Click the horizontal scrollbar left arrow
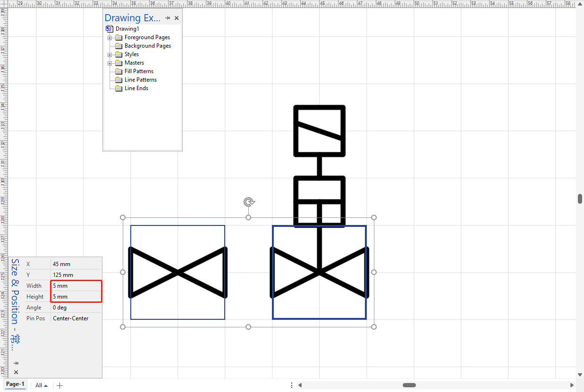This screenshot has width=584, height=392. (x=300, y=385)
